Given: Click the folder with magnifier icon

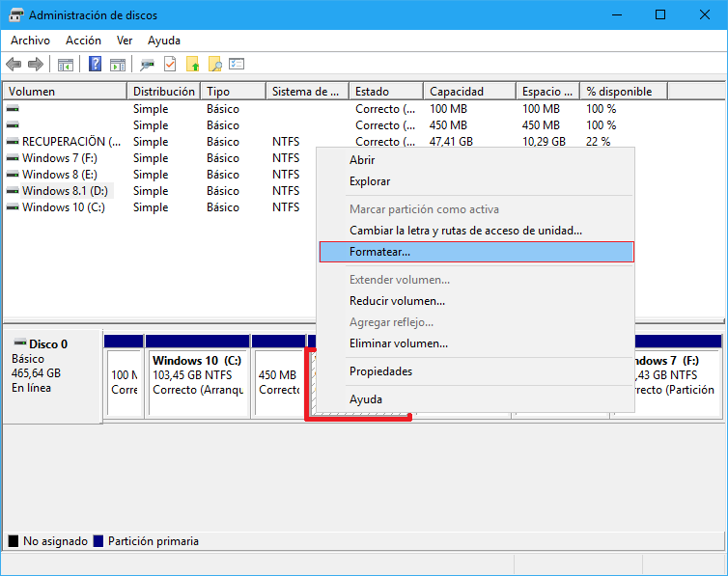Looking at the screenshot, I should [215, 64].
